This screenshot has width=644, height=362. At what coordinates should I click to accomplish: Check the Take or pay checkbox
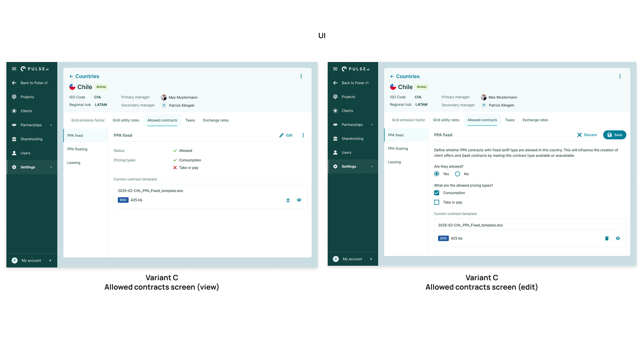tap(437, 202)
